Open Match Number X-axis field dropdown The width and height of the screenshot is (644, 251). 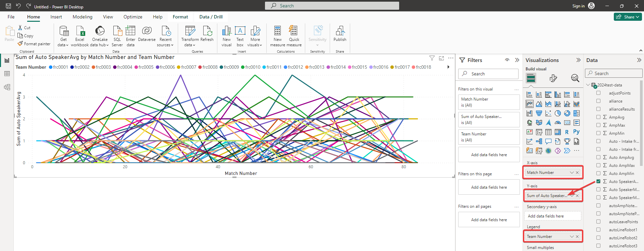[572, 173]
